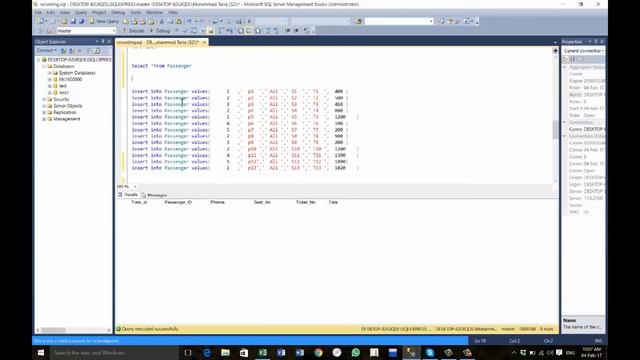Click the split editor handle at top right

[x=556, y=51]
